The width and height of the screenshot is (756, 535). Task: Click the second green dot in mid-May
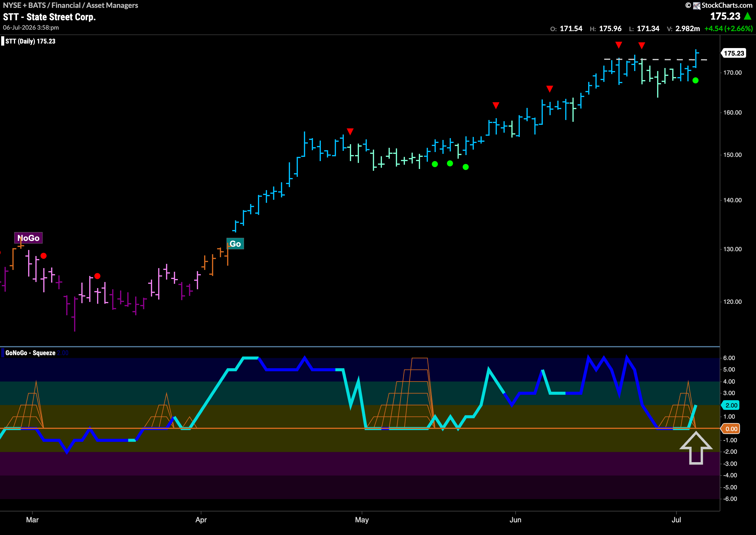tap(450, 164)
